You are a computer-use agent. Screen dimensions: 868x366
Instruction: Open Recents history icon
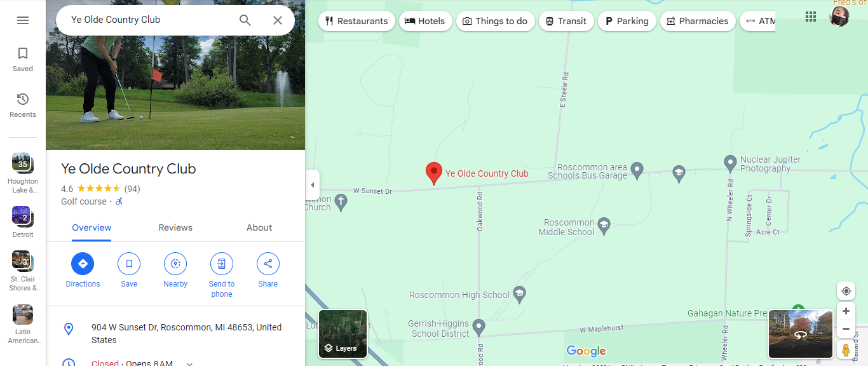[23, 99]
